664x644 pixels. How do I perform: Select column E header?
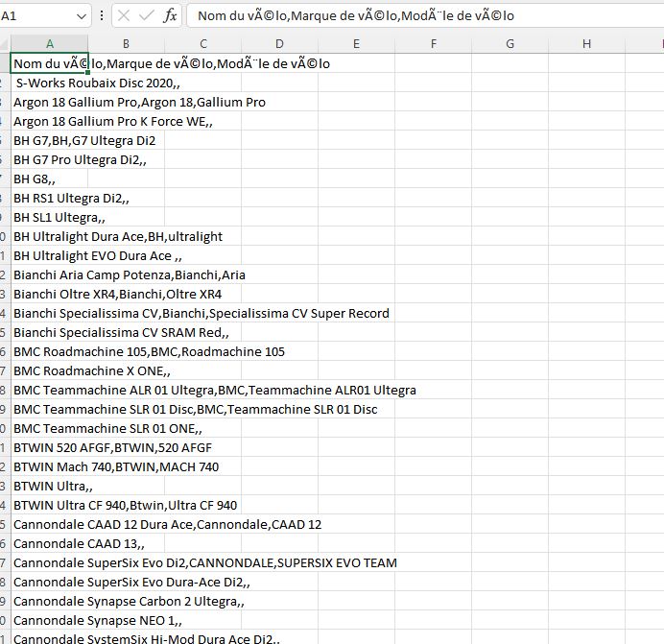[x=356, y=43]
